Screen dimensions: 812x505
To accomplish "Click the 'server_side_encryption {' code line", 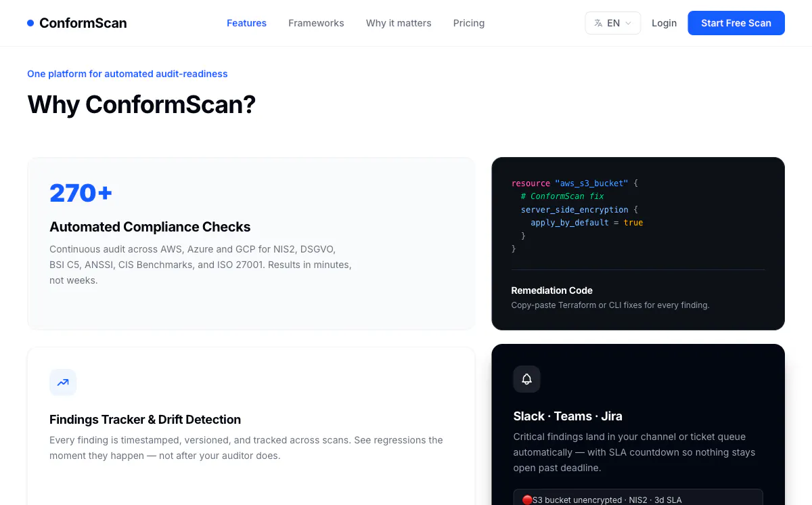I will (x=579, y=210).
